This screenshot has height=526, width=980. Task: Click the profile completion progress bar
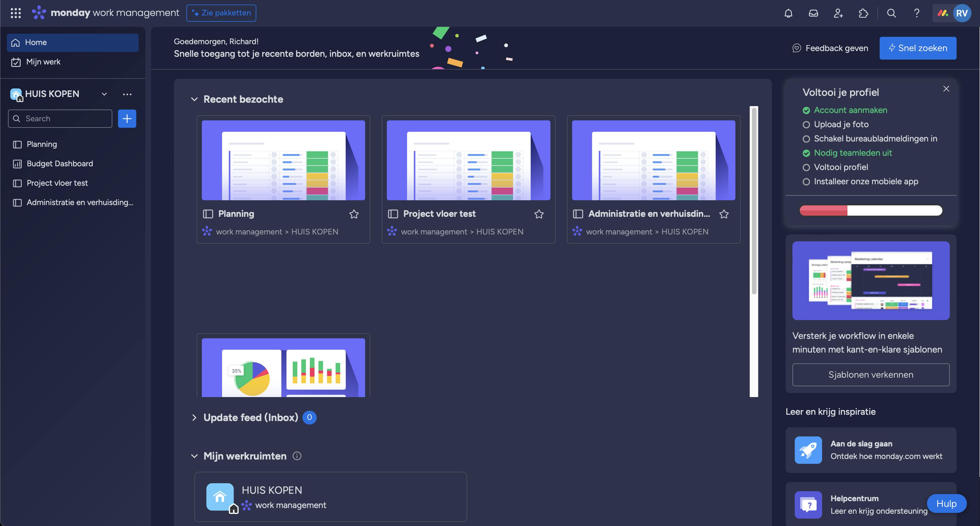871,211
